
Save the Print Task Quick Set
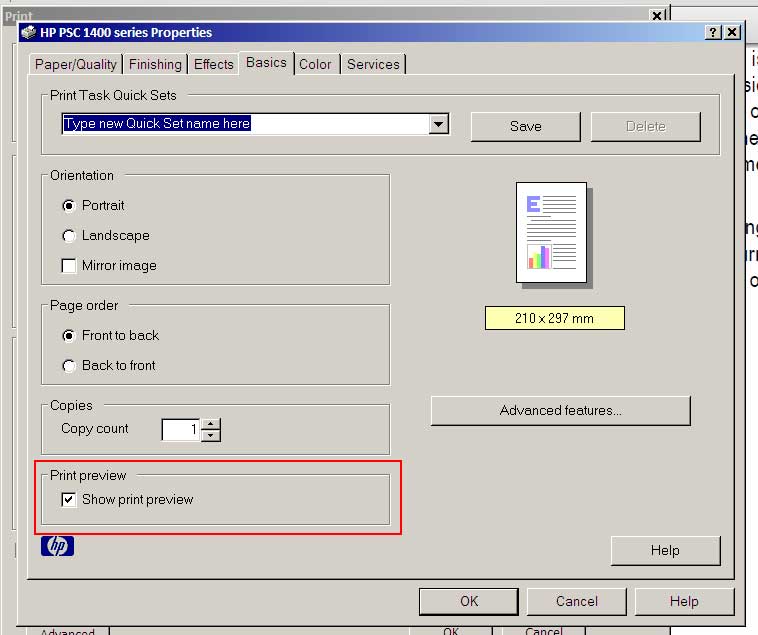coord(525,127)
